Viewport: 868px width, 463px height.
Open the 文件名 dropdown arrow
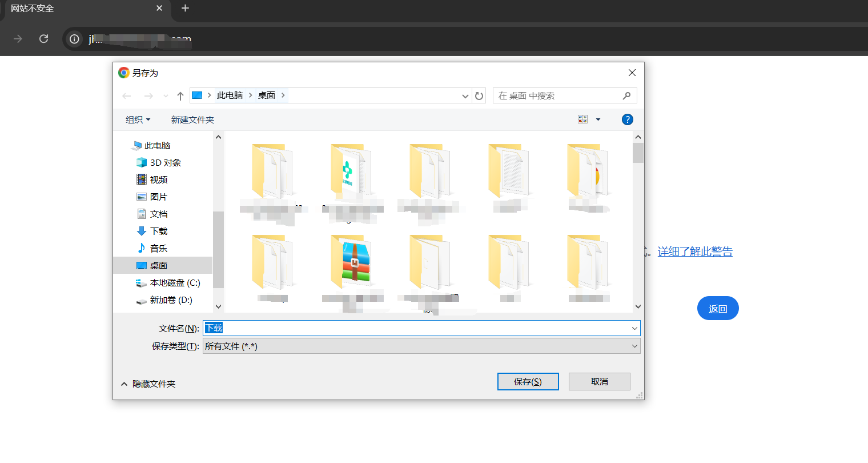pos(634,328)
